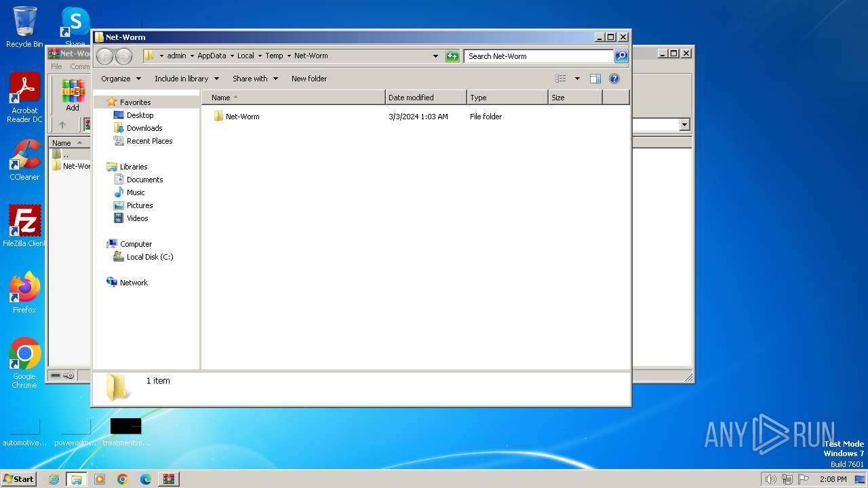Select Desktop under Favorites

(x=140, y=115)
